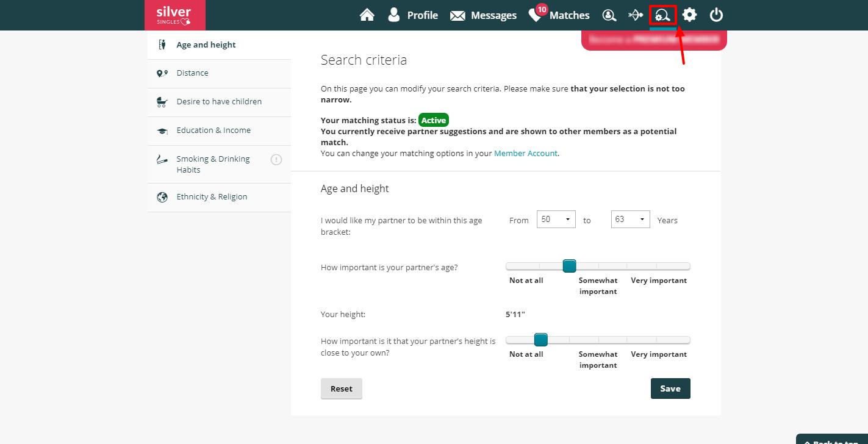
Task: Click the location pin Distance icon
Action: (162, 73)
